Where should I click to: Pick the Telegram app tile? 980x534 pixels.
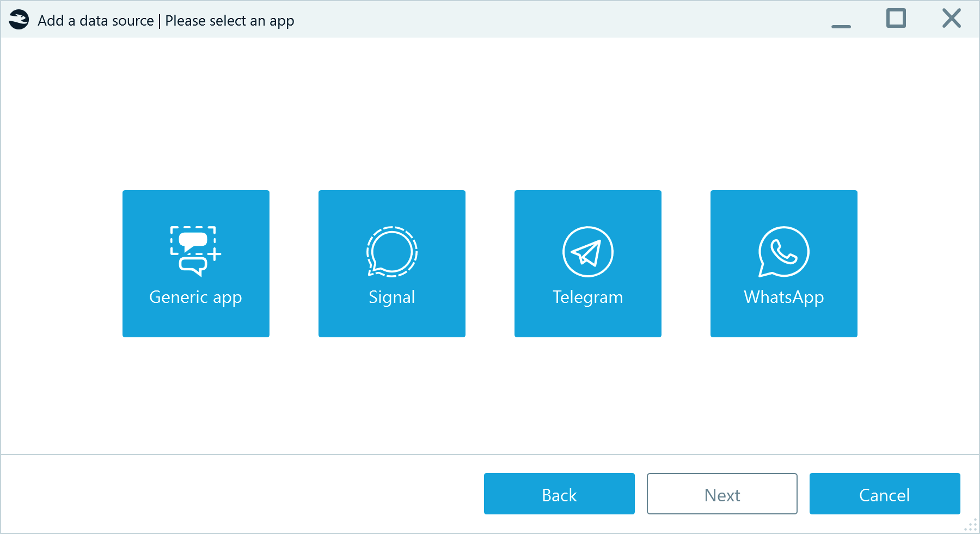(x=588, y=264)
